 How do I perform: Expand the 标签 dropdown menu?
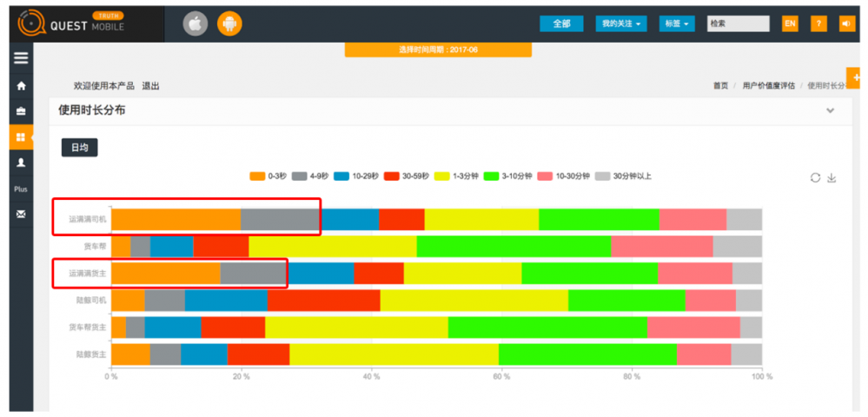[x=677, y=23]
